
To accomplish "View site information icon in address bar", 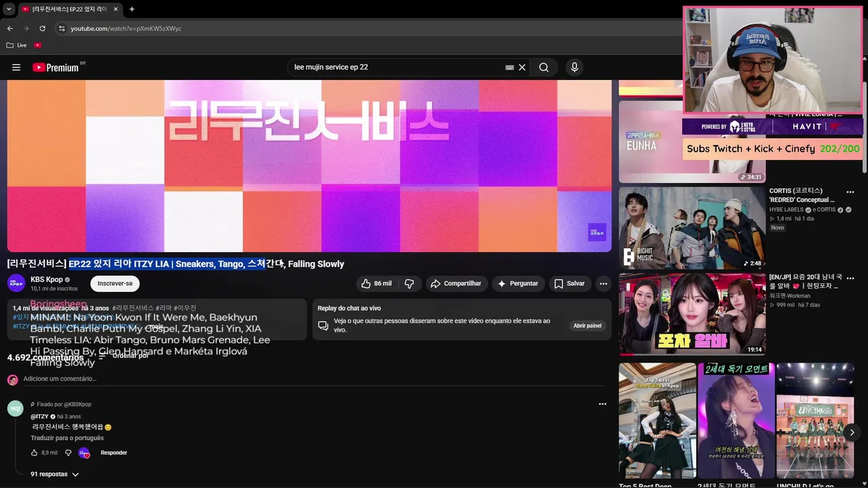I will click(62, 28).
